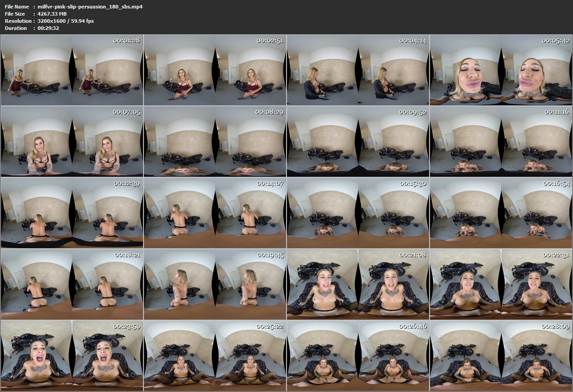Open the thumbnail stamped 00:02:51

(215, 70)
